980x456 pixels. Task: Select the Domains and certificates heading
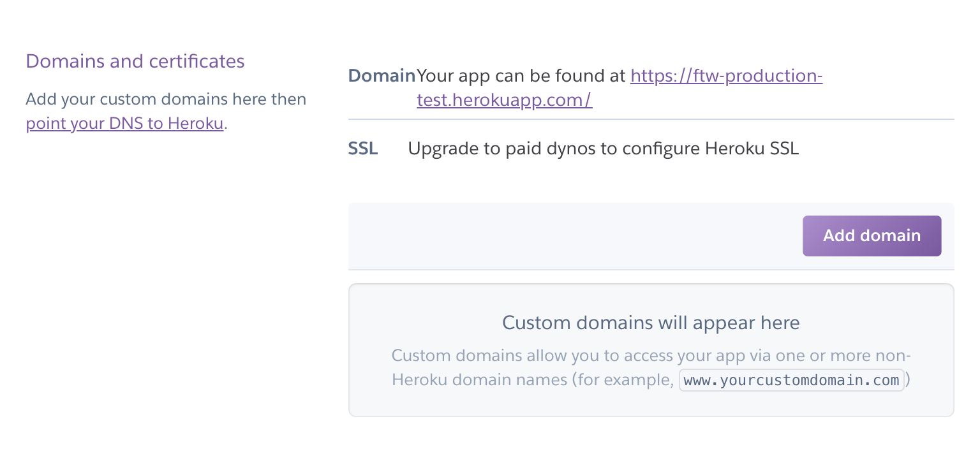[135, 61]
